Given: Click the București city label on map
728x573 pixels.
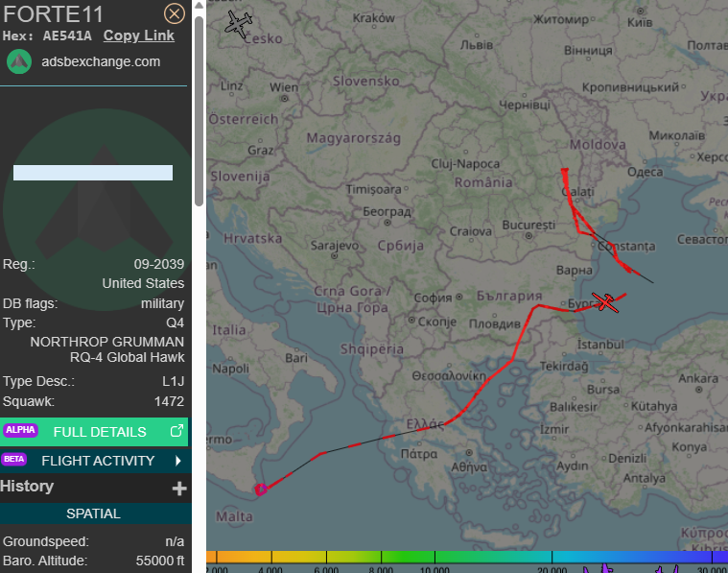Looking at the screenshot, I should 528,226.
